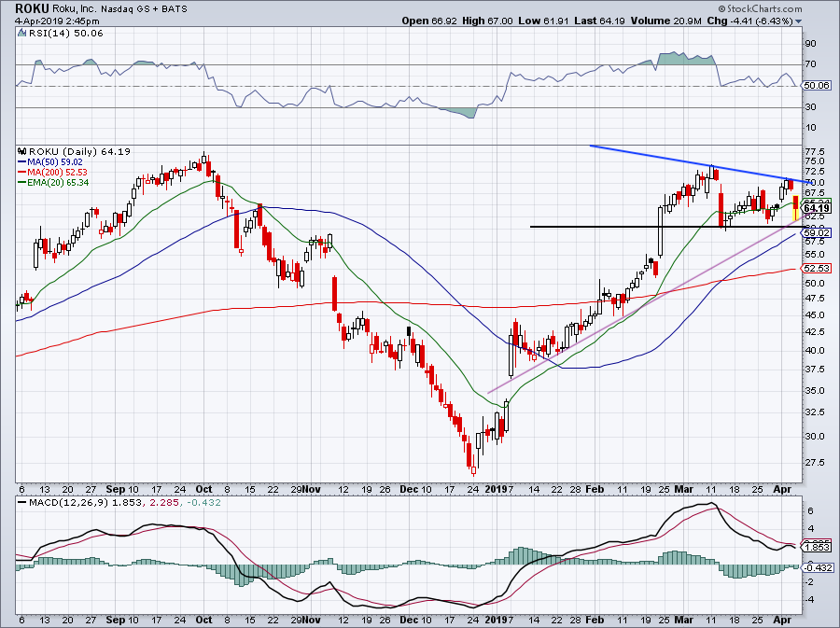Select the red MA(200) legend line swatch

(22, 172)
